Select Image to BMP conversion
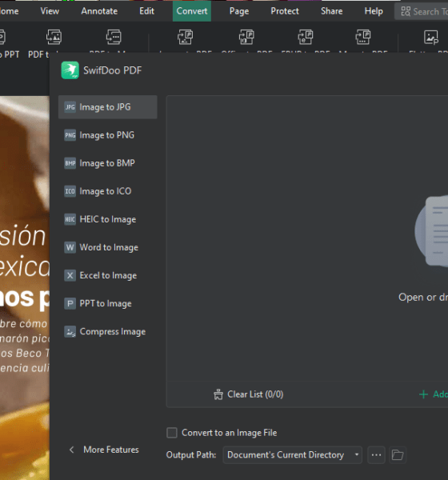 click(x=108, y=163)
